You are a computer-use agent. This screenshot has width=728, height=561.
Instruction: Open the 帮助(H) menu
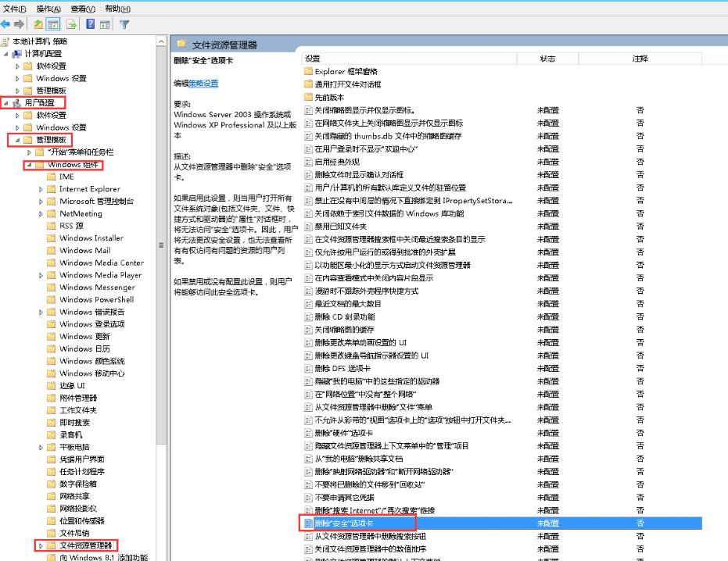117,9
